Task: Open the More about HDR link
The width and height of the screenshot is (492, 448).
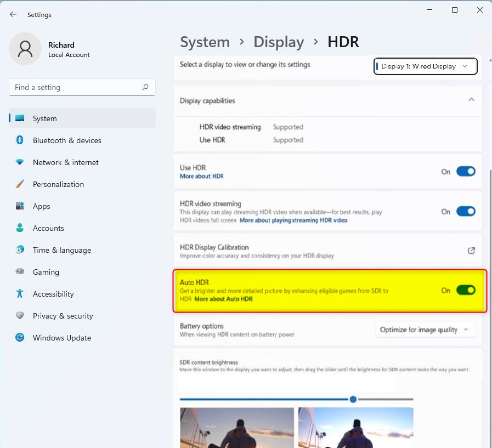Action: tap(202, 177)
